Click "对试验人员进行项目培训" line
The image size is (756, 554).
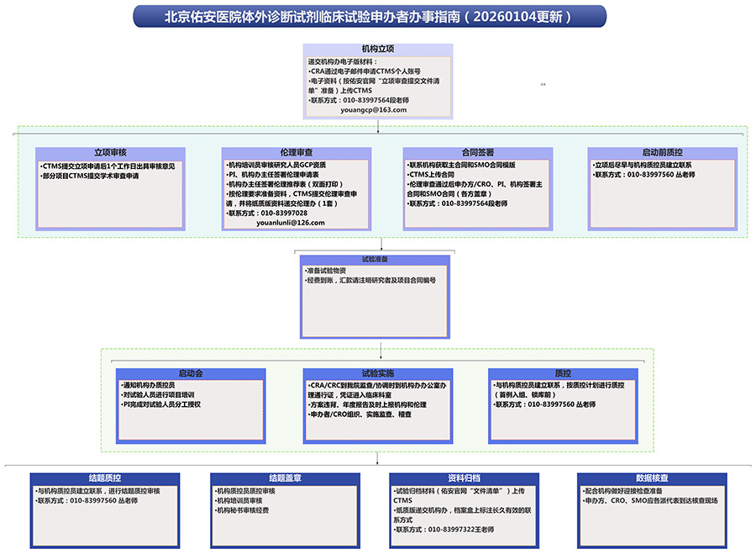pos(157,395)
